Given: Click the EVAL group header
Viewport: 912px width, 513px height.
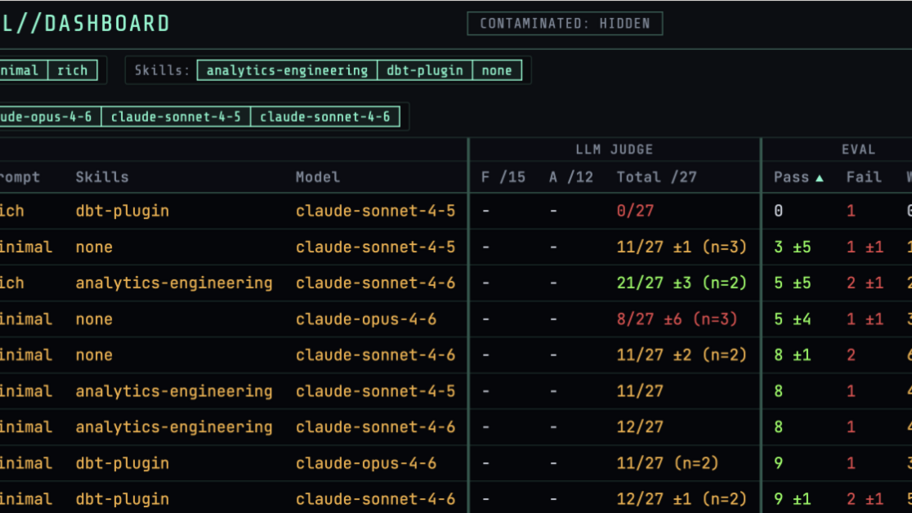Looking at the screenshot, I should point(858,149).
